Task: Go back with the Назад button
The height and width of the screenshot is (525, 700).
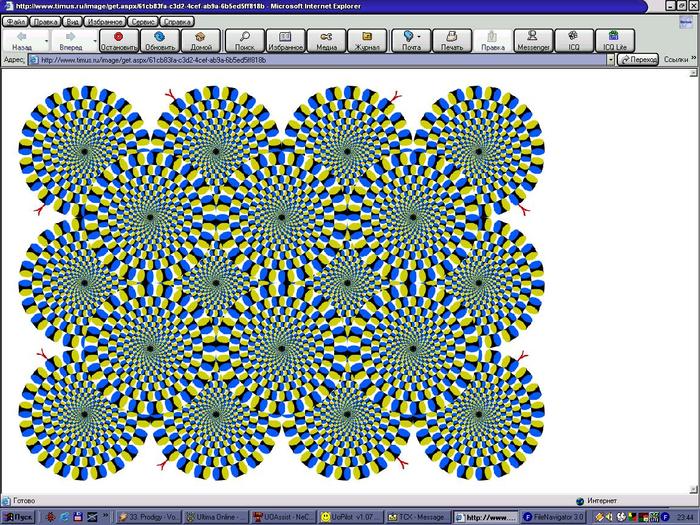Action: (x=22, y=41)
